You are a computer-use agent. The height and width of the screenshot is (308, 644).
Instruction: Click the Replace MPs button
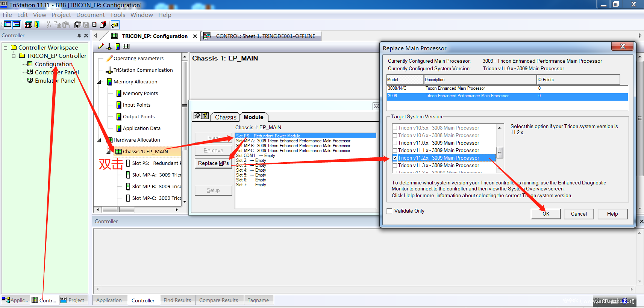click(213, 163)
